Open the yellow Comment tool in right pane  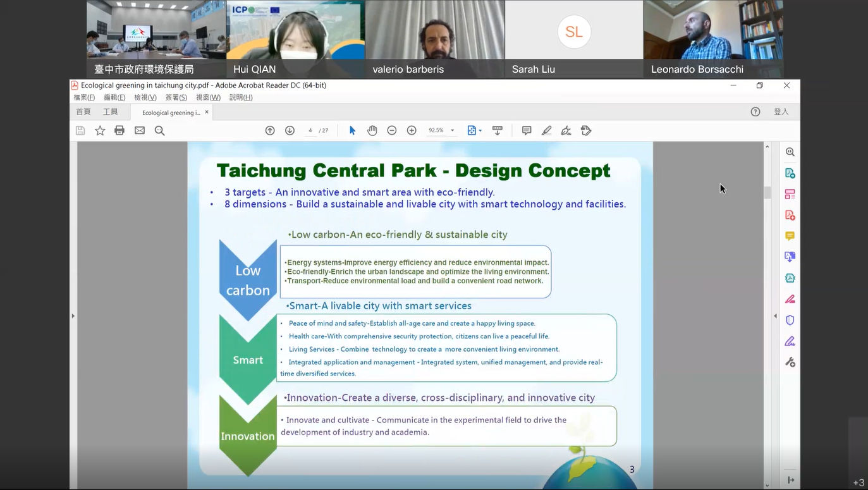pos(790,236)
